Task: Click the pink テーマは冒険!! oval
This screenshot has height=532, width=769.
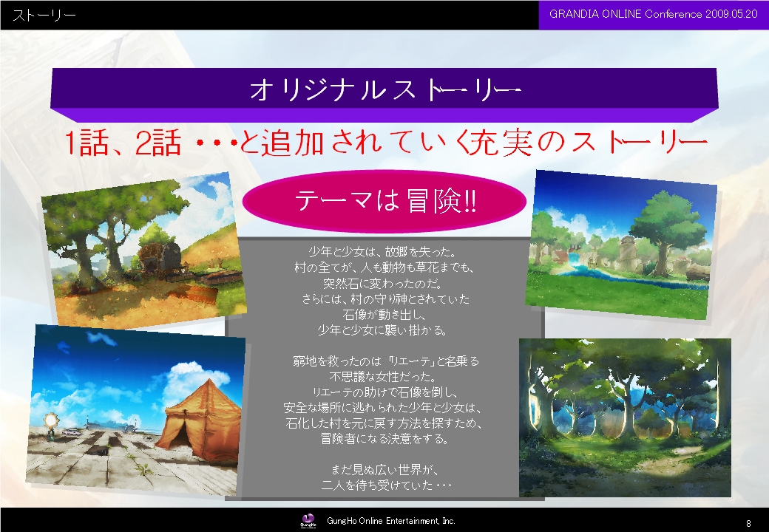Action: click(384, 201)
